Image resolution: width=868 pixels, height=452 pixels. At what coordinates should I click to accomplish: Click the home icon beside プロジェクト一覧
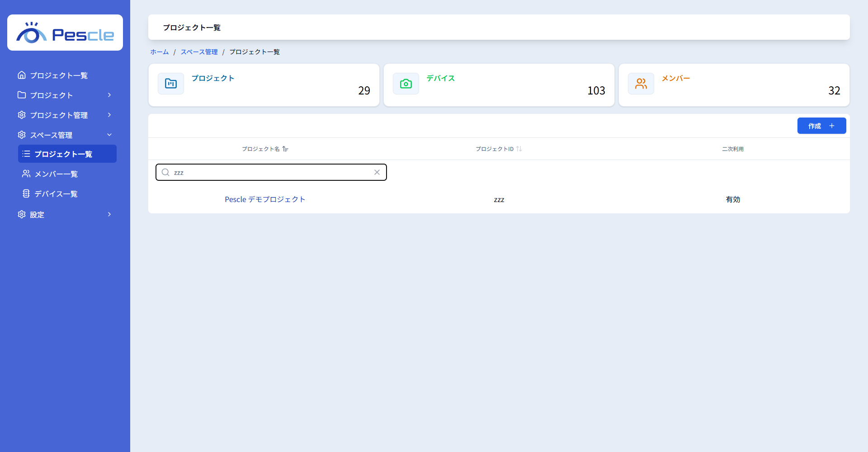coord(22,75)
